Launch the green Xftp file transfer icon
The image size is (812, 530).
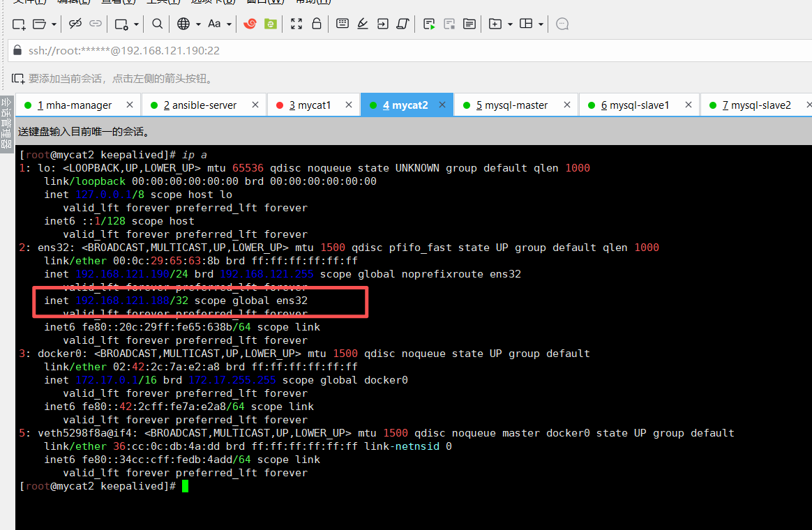click(x=271, y=24)
